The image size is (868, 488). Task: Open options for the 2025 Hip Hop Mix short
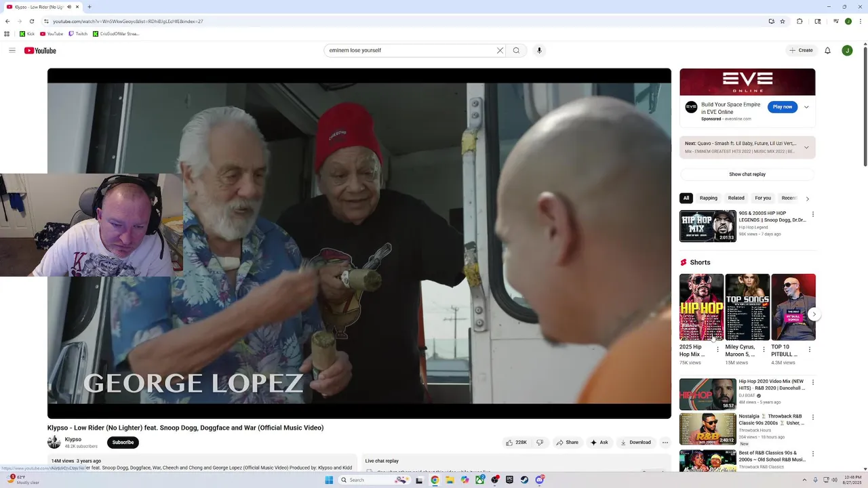click(x=717, y=350)
